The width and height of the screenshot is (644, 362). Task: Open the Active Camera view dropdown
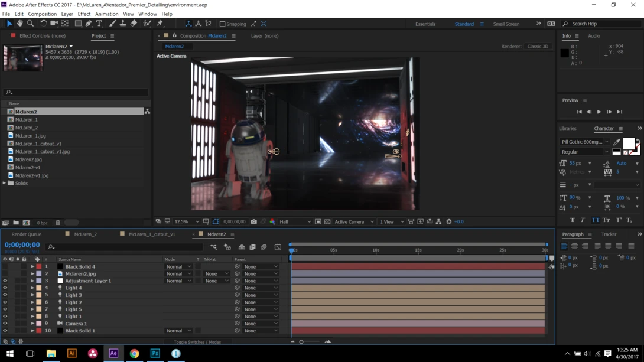354,221
